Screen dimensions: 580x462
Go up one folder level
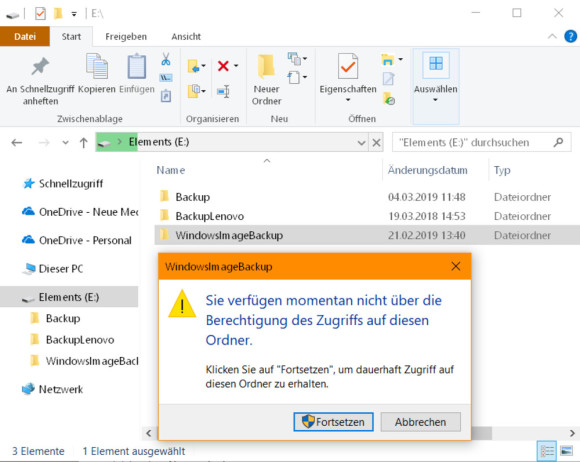coord(84,142)
